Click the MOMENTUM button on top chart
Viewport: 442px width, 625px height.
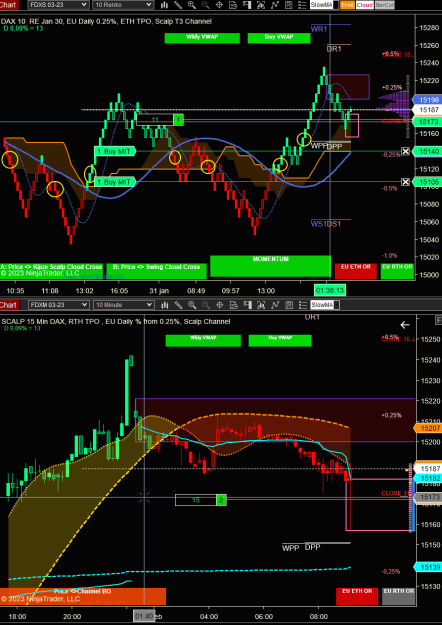pos(270,266)
